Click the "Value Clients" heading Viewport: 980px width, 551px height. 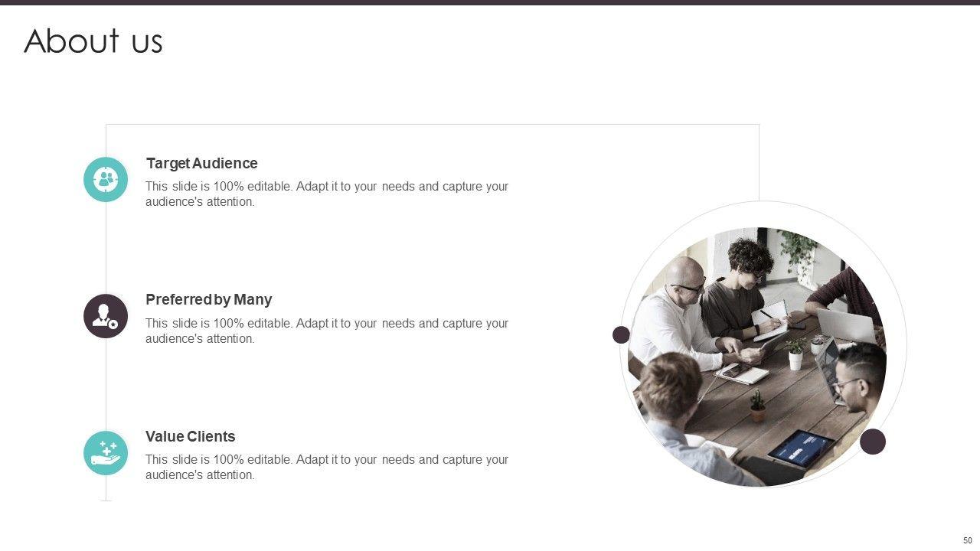(x=191, y=436)
